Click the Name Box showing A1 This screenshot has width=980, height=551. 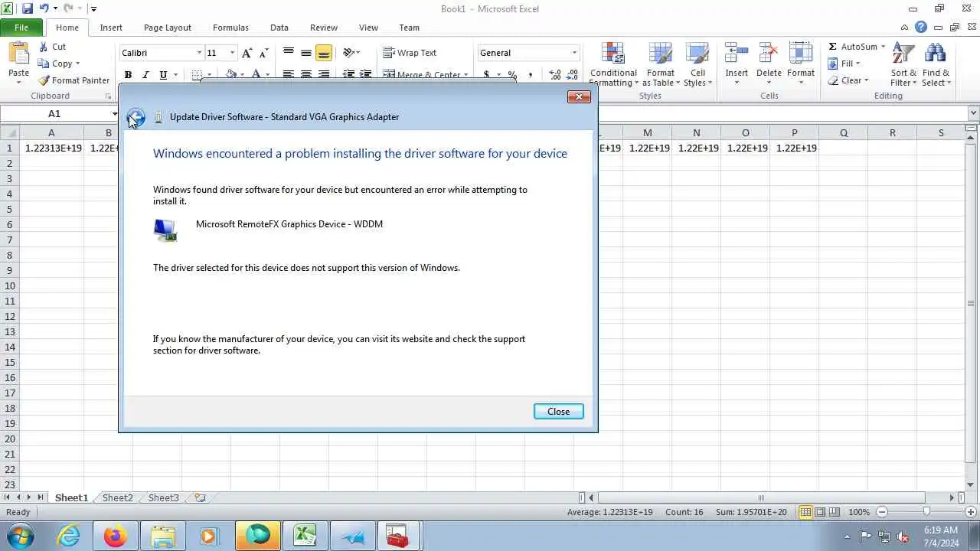pyautogui.click(x=55, y=113)
